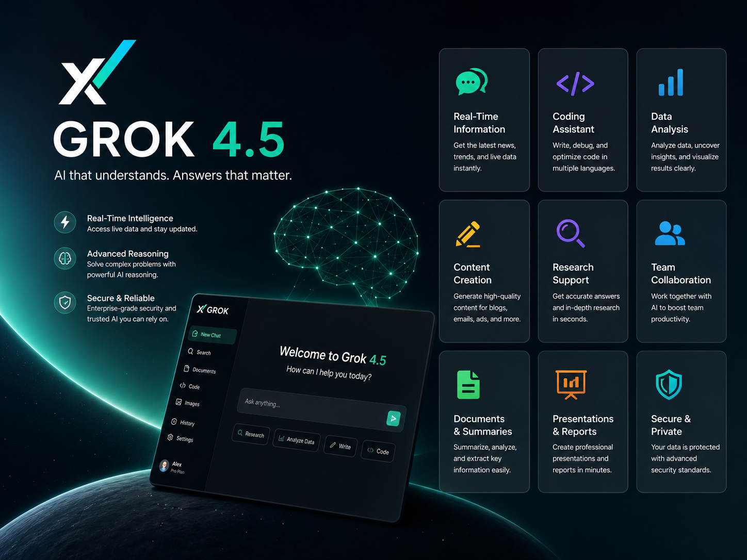747x560 pixels.
Task: Click the 'Documents & Summaries' card title
Action: (483, 425)
